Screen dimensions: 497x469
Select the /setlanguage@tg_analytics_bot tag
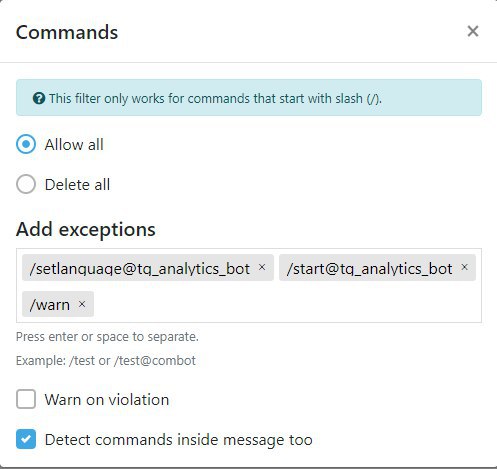(x=139, y=268)
